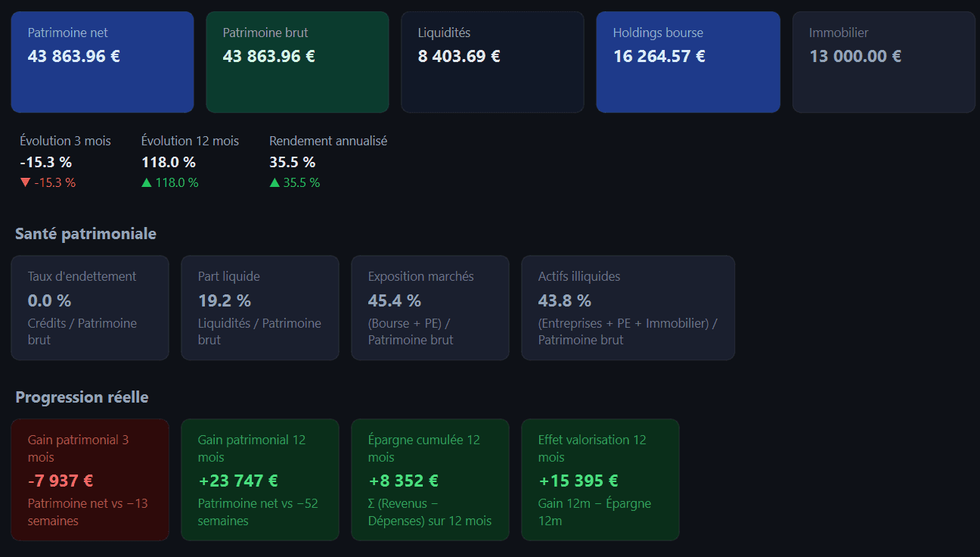Open the green Patrimoine brut card
Viewport: 980px width, 557px height.
pyautogui.click(x=297, y=62)
